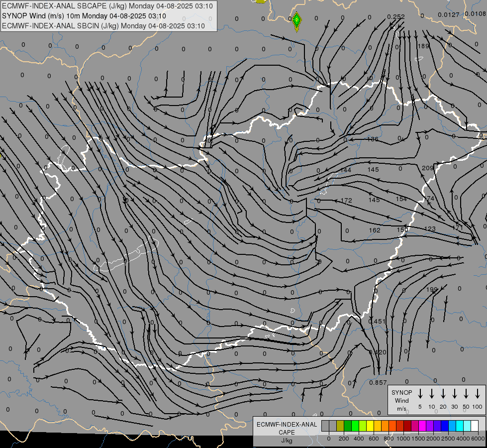
Task: Click the 'm/s' unit in wind legend
Action: 401,409
